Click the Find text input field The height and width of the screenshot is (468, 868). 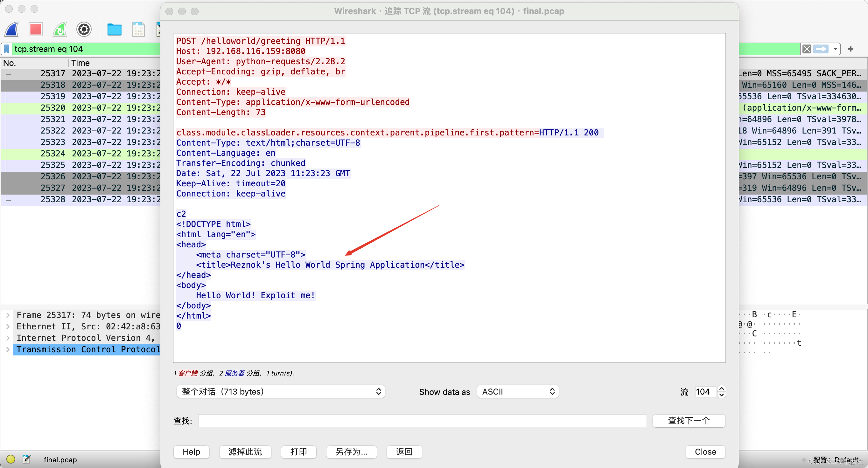(422, 421)
